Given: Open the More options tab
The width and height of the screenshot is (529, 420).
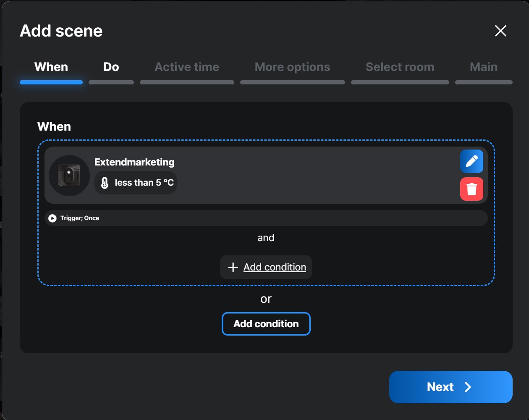Looking at the screenshot, I should [x=292, y=67].
